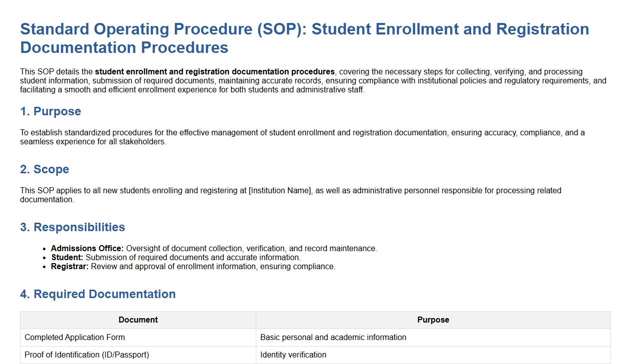Click the bold 'Student:' bullet label
Screen dimensions: 631x364
67,258
